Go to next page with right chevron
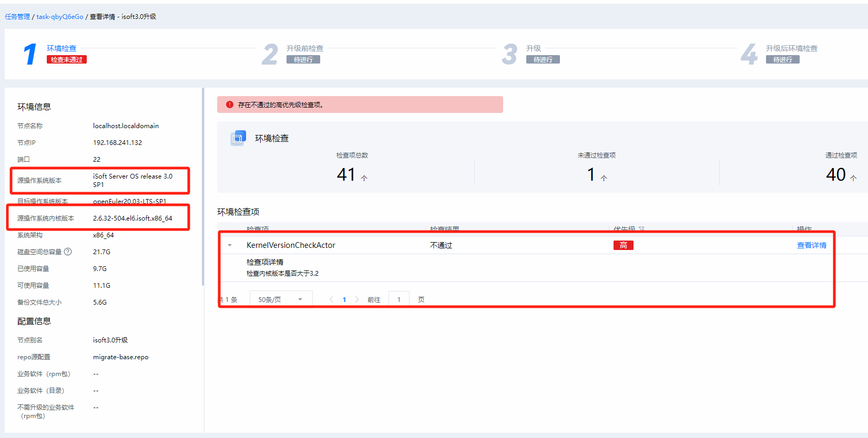The width and height of the screenshot is (868, 438). pyautogui.click(x=357, y=299)
